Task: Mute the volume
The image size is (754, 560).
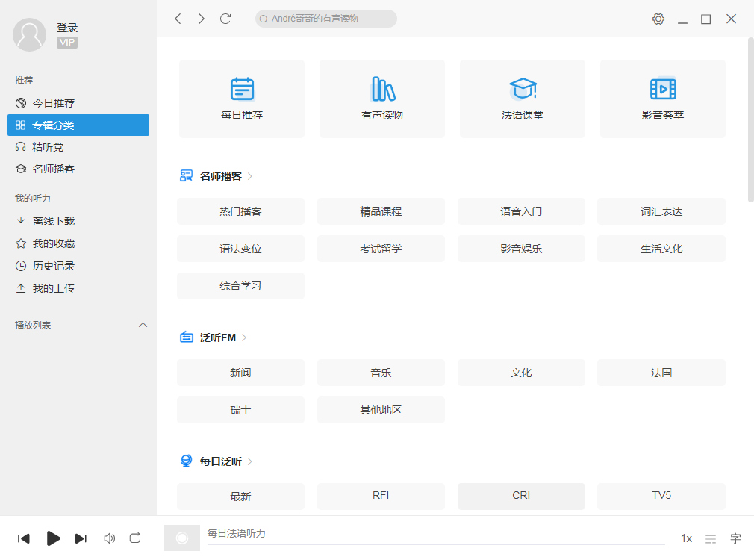Action: coord(109,538)
